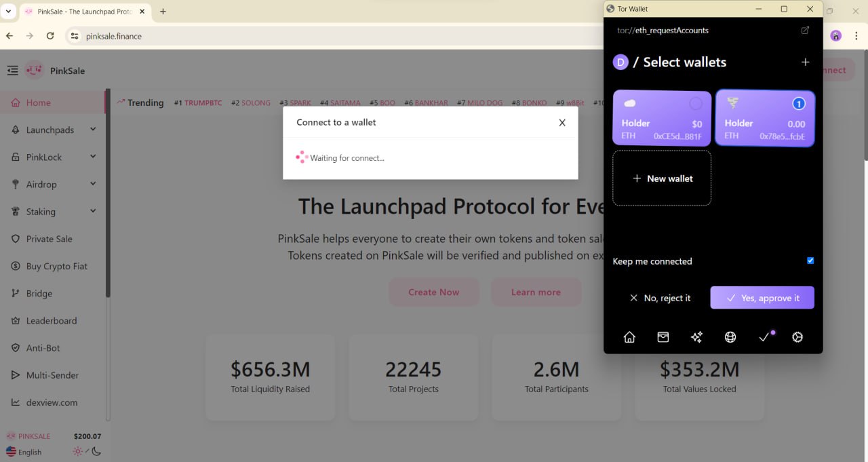This screenshot has width=868, height=462.
Task: Click New wallet card
Action: (662, 178)
